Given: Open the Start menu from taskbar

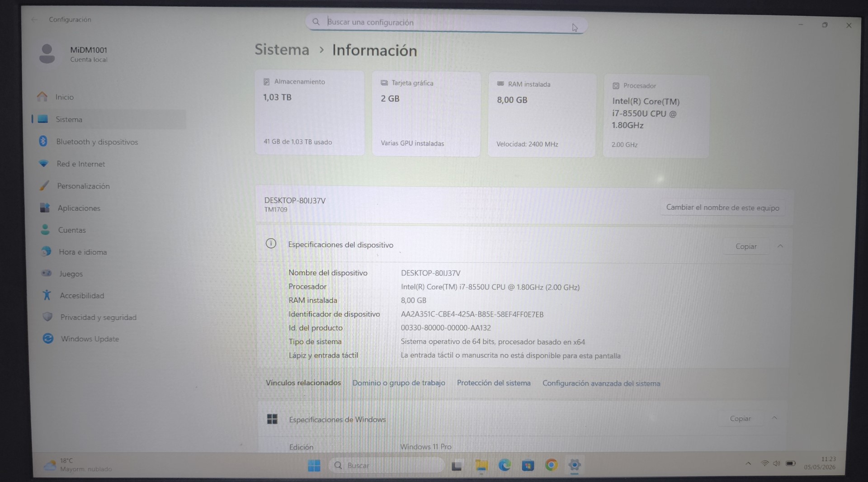Looking at the screenshot, I should coord(314,465).
